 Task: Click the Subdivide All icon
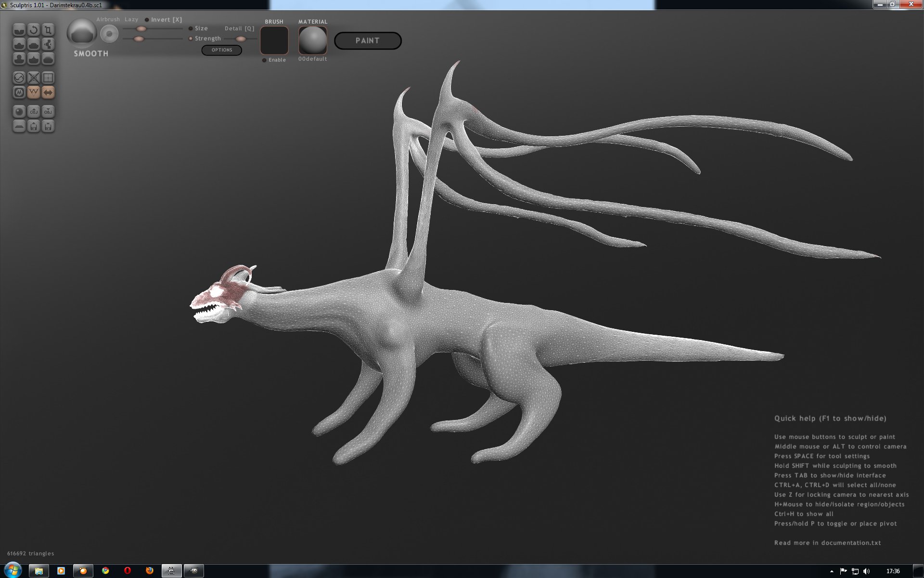[48, 78]
